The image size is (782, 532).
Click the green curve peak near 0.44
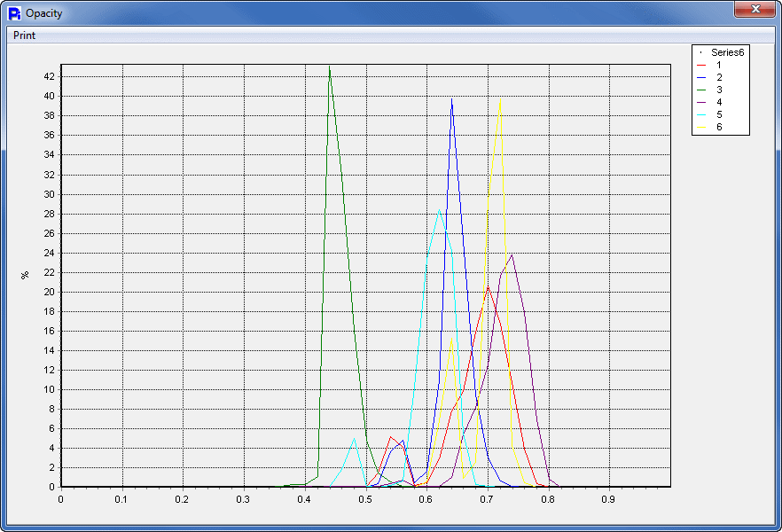point(330,66)
